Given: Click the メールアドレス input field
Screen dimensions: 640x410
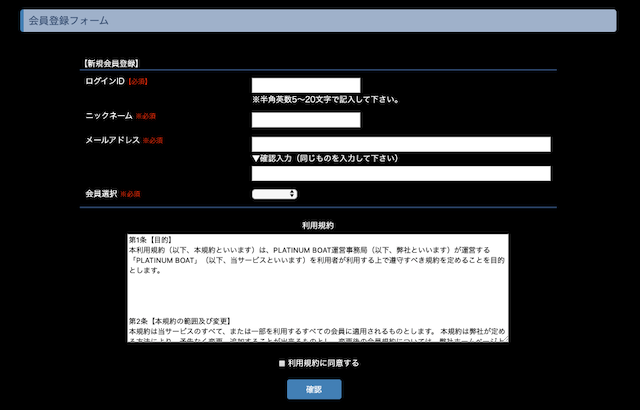Looking at the screenshot, I should (x=401, y=144).
